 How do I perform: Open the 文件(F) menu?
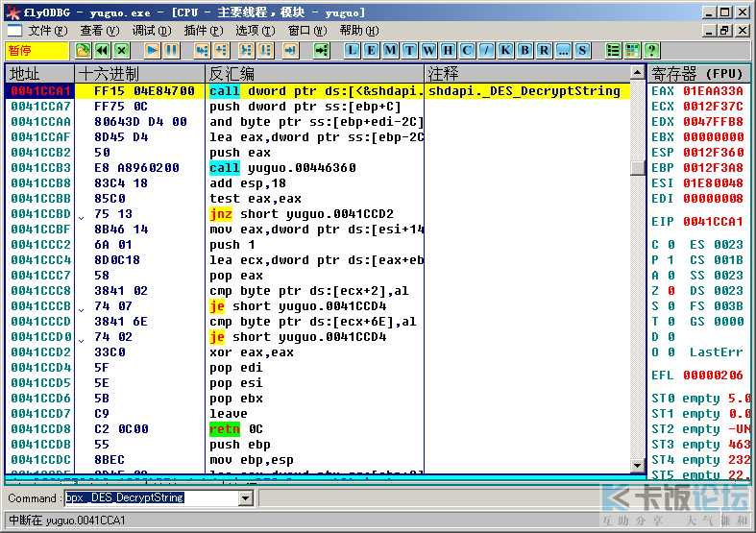(47, 31)
